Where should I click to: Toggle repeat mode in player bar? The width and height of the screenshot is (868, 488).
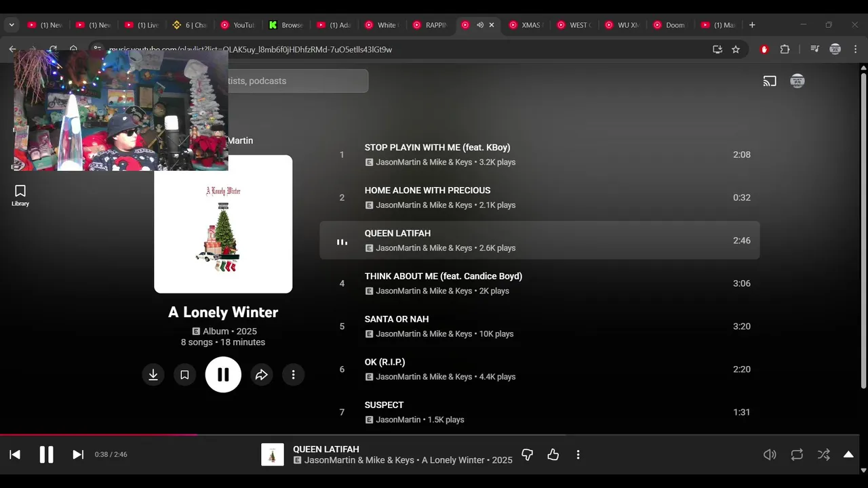(797, 455)
